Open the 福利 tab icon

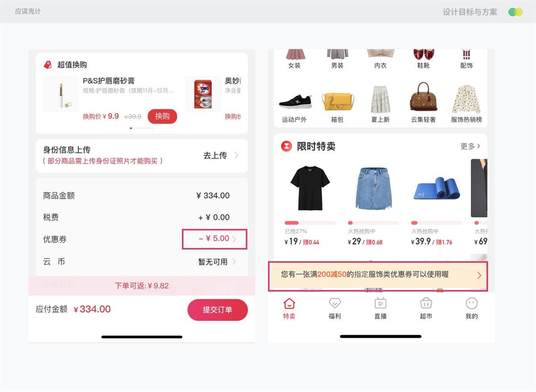coord(335,304)
